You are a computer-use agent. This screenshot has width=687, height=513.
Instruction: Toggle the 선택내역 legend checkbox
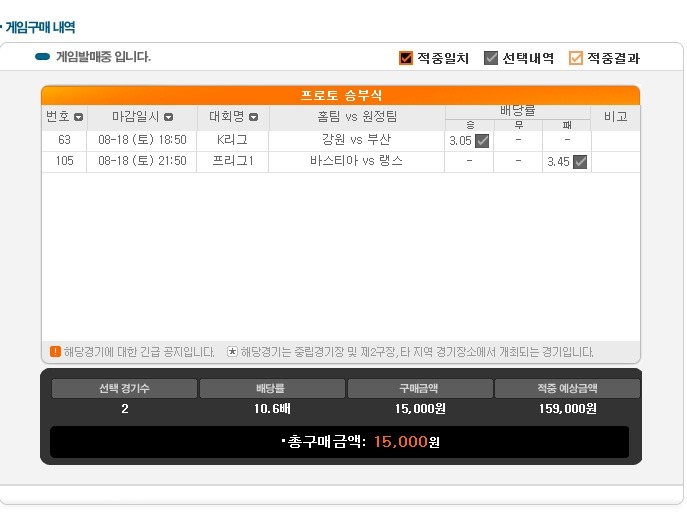pyautogui.click(x=491, y=58)
